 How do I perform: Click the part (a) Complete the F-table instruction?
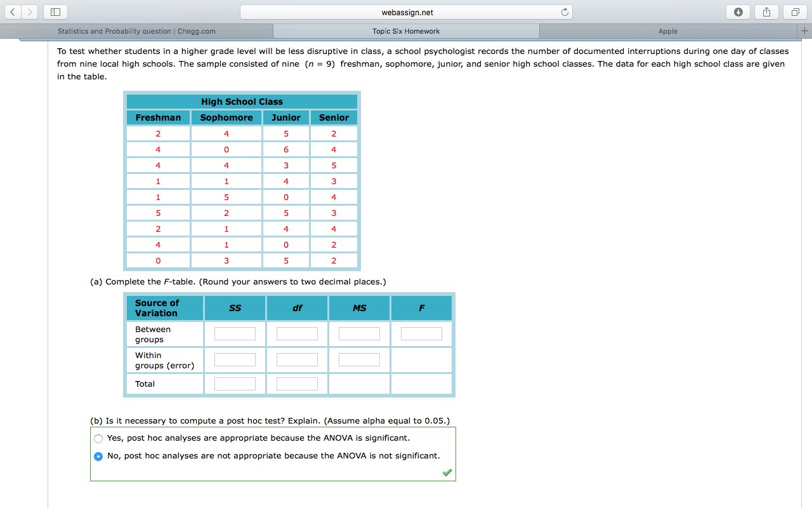[238, 281]
